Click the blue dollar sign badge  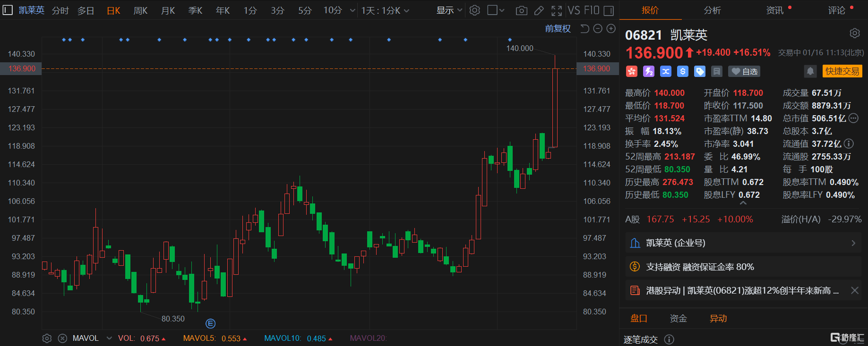click(x=683, y=71)
